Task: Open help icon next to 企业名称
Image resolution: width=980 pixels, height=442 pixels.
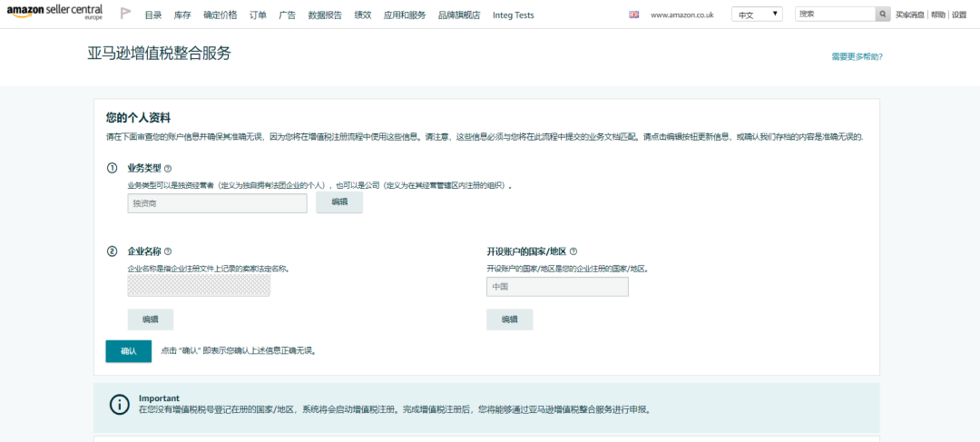Action: coord(168,251)
